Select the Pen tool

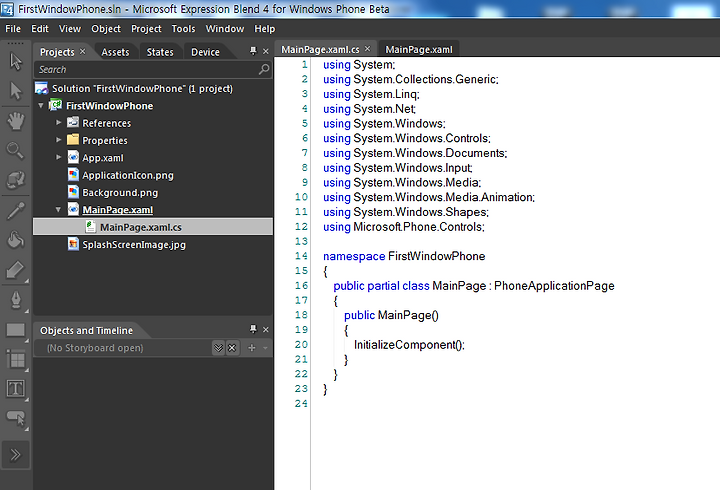point(16,300)
